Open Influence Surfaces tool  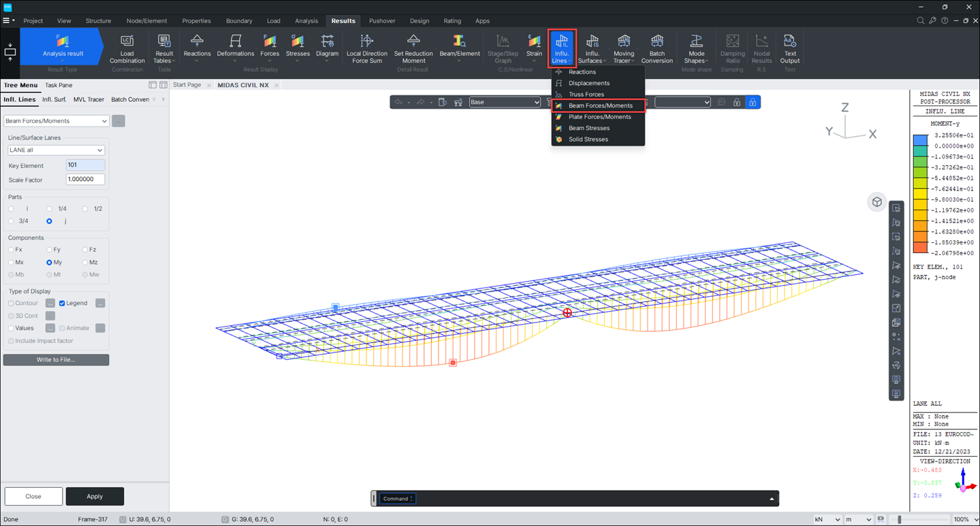tap(592, 49)
